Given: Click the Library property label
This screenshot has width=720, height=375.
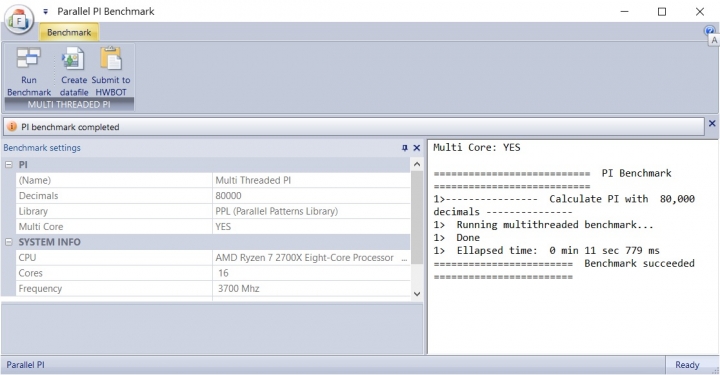Looking at the screenshot, I should [x=33, y=211].
